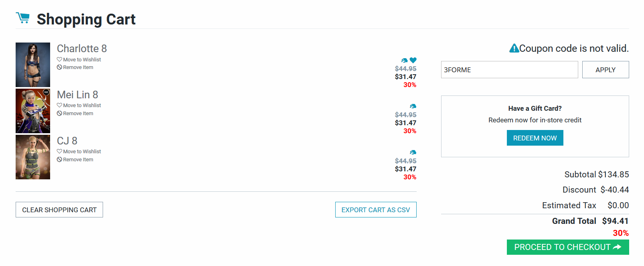This screenshot has width=644, height=266.
Task: Open the CJ 8 product thumbnail
Action: tap(33, 157)
